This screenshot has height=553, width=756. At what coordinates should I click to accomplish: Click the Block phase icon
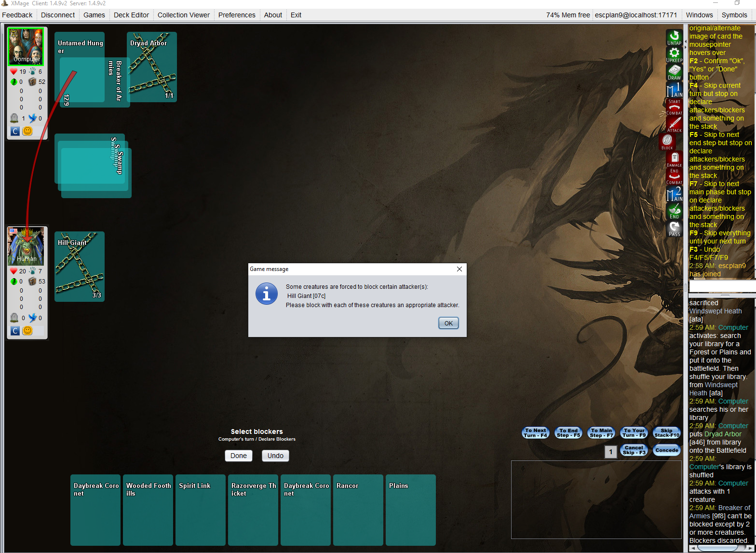pos(667,142)
